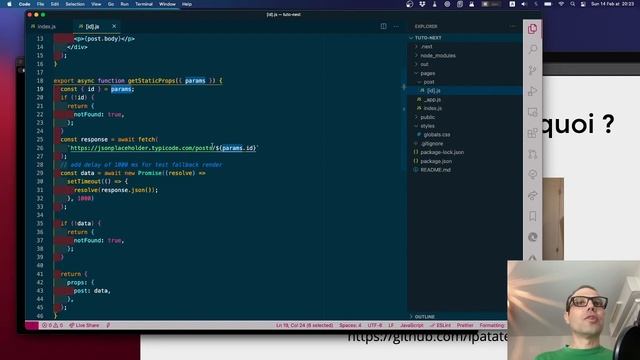Screen dimensions: 640x360
Task: Open the Source Control view icon
Action: point(532,70)
